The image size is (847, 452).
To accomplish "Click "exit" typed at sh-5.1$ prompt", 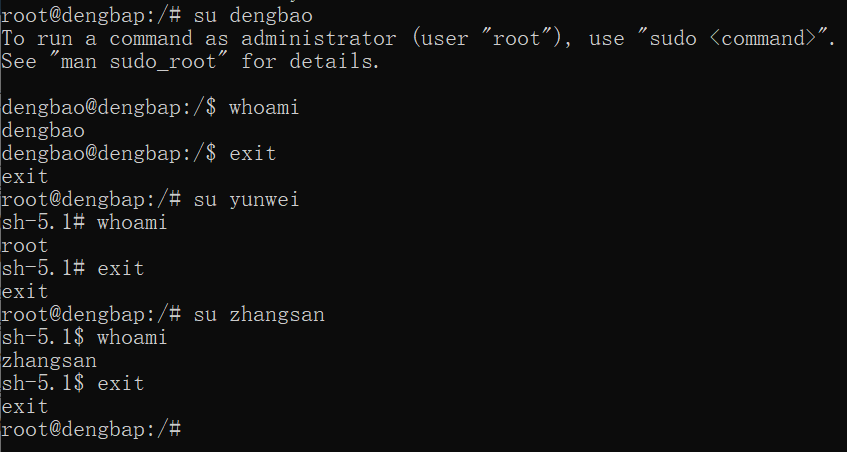I will click(x=120, y=383).
